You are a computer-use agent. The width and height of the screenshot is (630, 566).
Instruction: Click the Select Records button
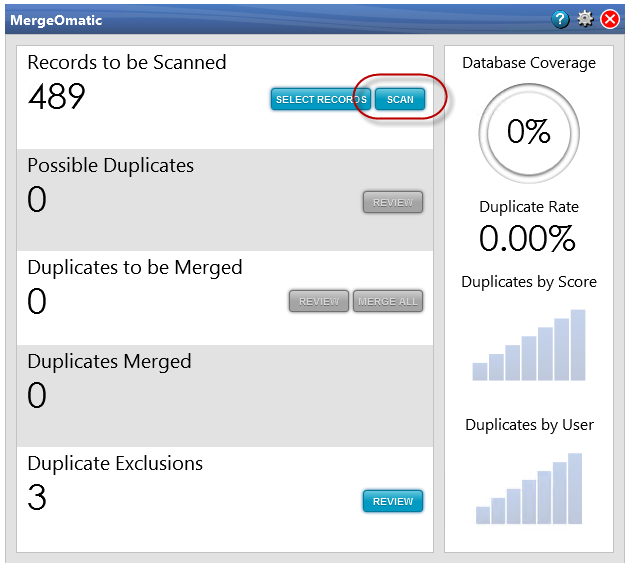point(321,99)
